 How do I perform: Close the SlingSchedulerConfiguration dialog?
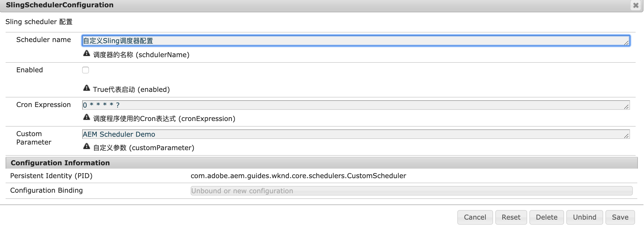[x=636, y=5]
